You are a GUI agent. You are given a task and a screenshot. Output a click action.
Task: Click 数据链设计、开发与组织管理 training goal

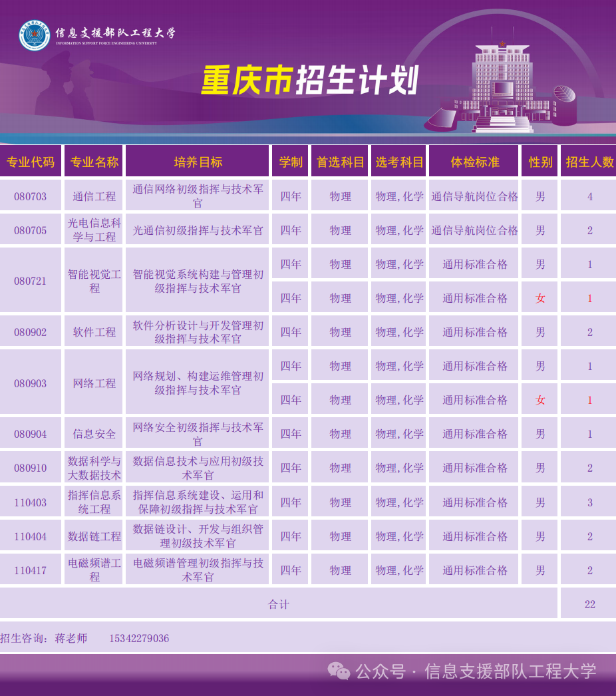(x=198, y=536)
